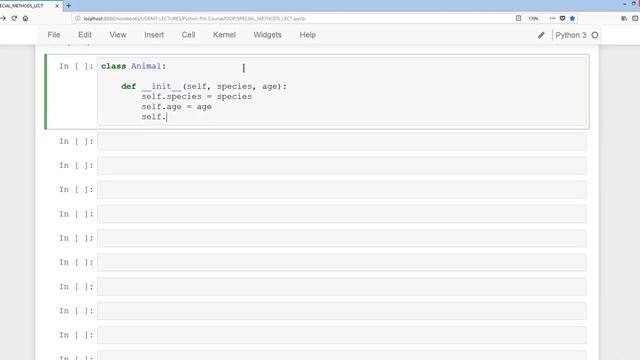Toggle the blue bookmark star

click(x=572, y=18)
